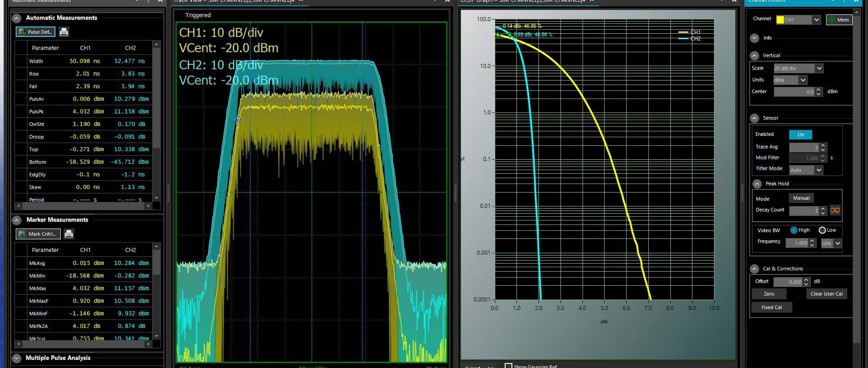
Task: Select Low video bandwidth
Action: click(x=822, y=230)
